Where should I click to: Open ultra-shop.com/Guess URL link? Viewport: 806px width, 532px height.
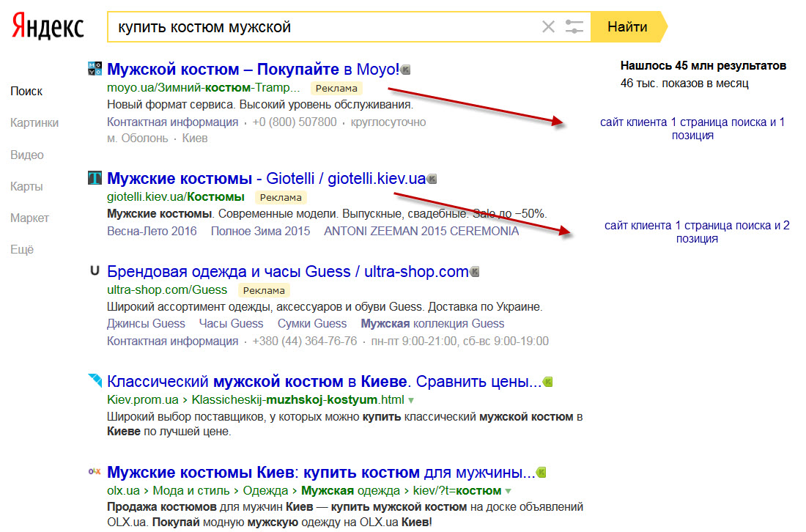pyautogui.click(x=166, y=290)
